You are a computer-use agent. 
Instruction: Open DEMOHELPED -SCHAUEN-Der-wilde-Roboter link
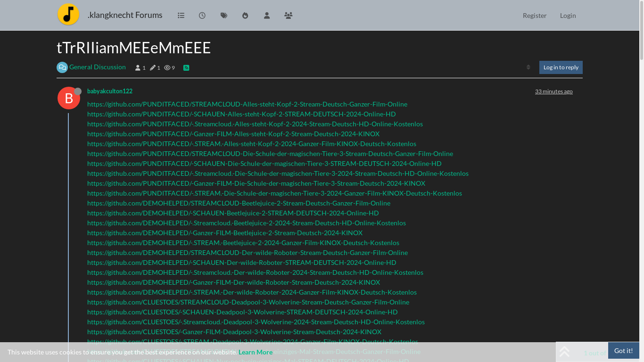click(x=242, y=263)
